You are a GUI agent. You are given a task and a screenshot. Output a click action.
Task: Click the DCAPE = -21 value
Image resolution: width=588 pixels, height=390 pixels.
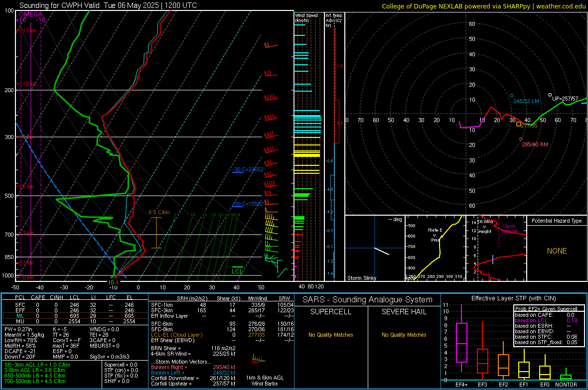click(x=19, y=351)
